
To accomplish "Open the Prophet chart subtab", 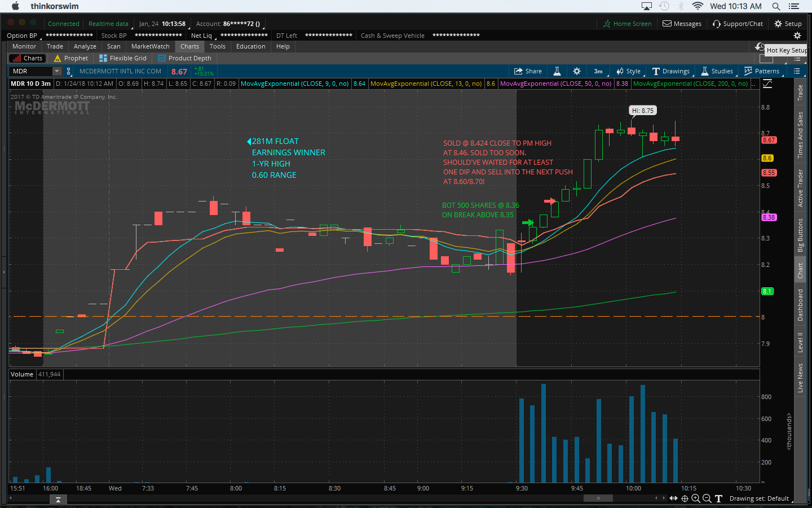I will [71, 58].
